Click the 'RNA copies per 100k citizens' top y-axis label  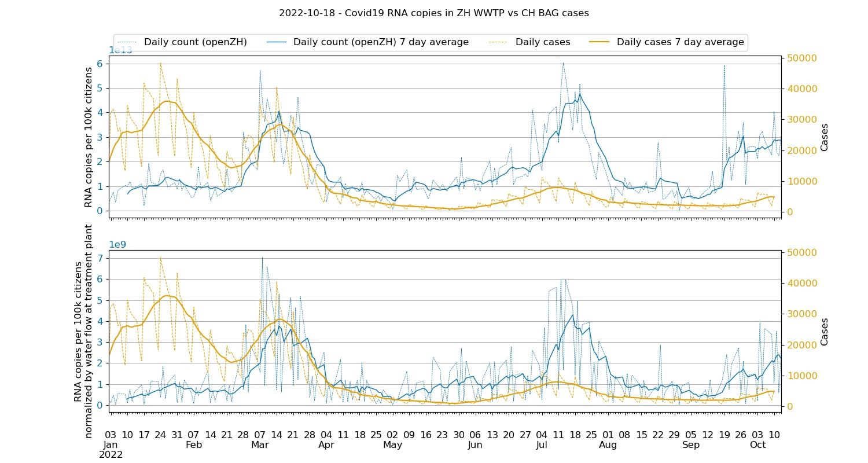[89, 137]
